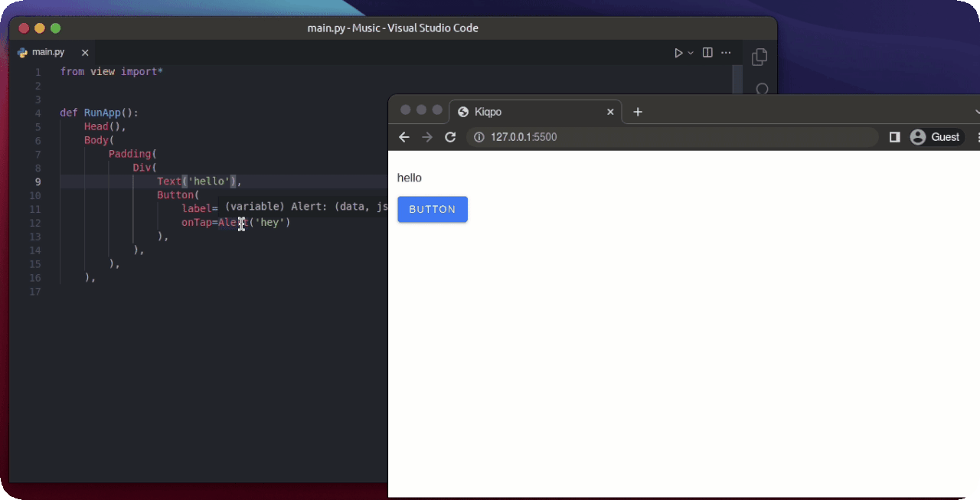Viewport: 980px width, 500px height.
Task: Open a new browser tab
Action: coord(638,112)
